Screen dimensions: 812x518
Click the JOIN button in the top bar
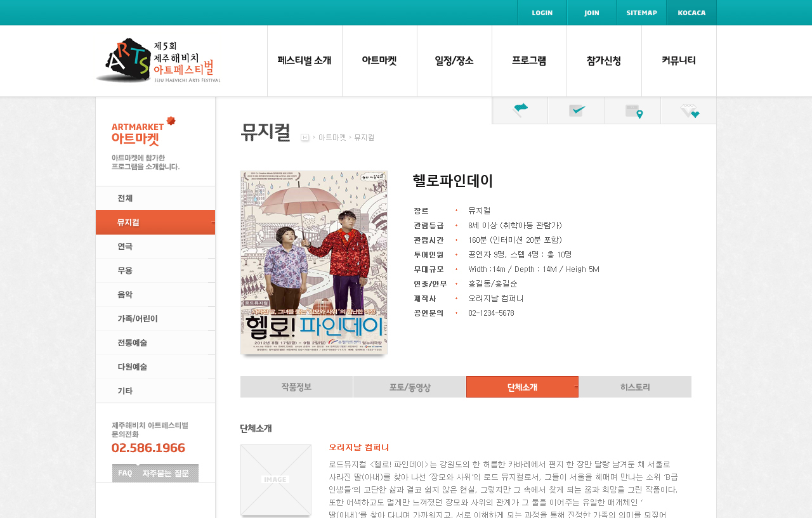[592, 13]
